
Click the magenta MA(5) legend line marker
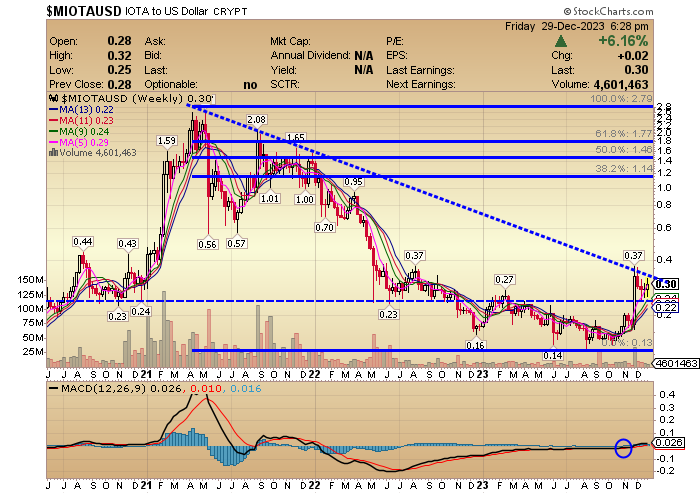click(x=53, y=143)
